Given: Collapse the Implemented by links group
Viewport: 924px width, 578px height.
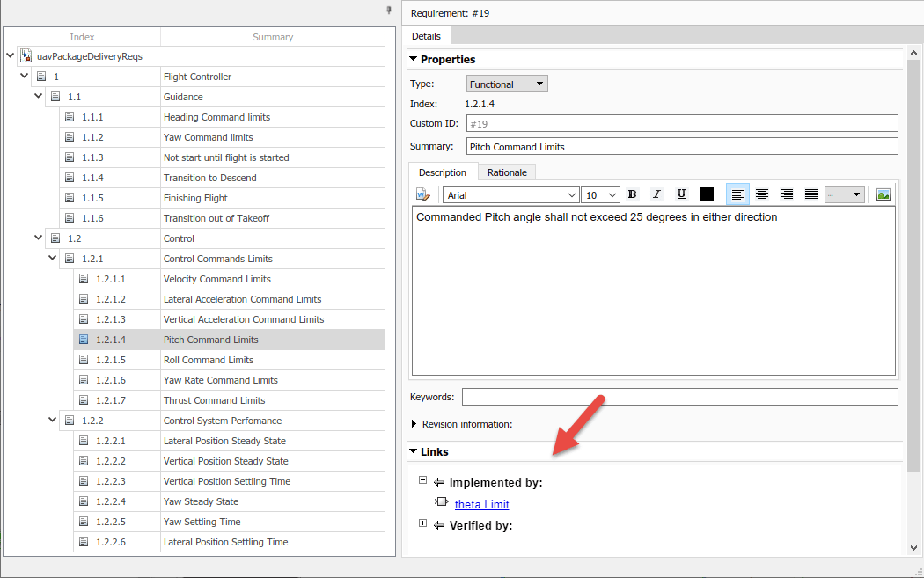Looking at the screenshot, I should click(x=423, y=481).
